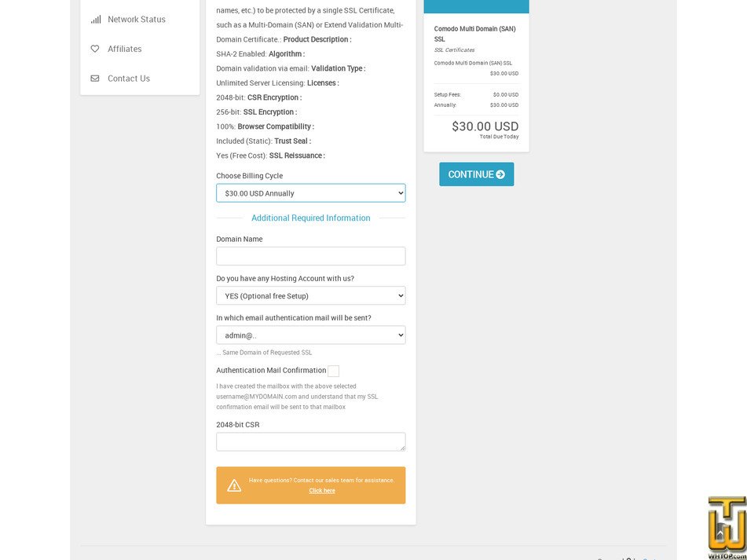This screenshot has height=560, width=747.
Task: Click the Network Status signal bars icon
Action: 95,19
